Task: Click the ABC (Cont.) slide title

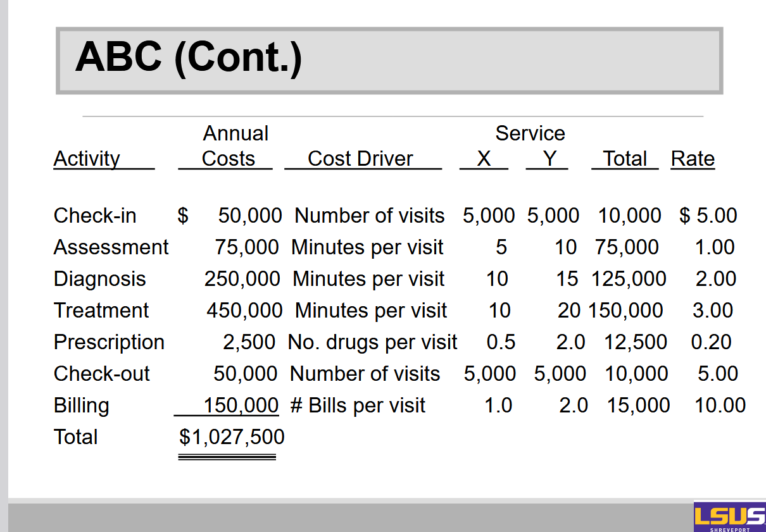Action: coord(189,57)
